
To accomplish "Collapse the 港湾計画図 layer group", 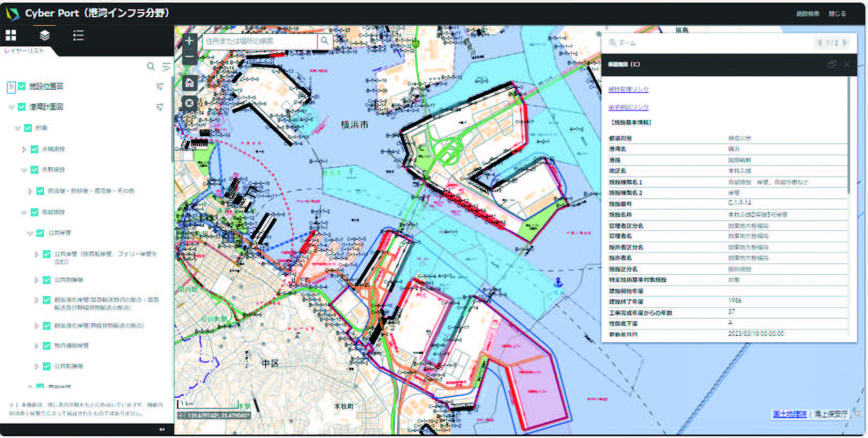I will coord(11,107).
